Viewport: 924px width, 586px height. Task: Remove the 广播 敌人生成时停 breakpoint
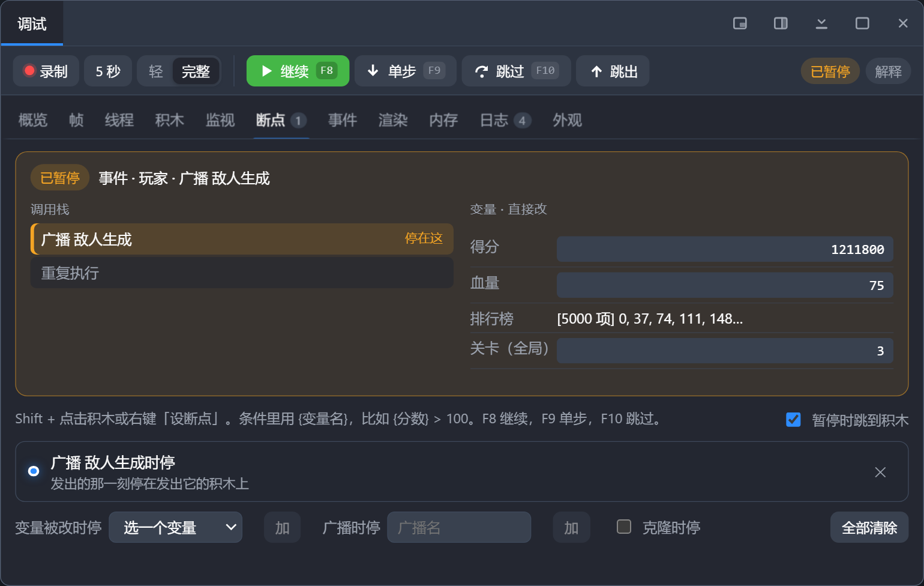880,472
